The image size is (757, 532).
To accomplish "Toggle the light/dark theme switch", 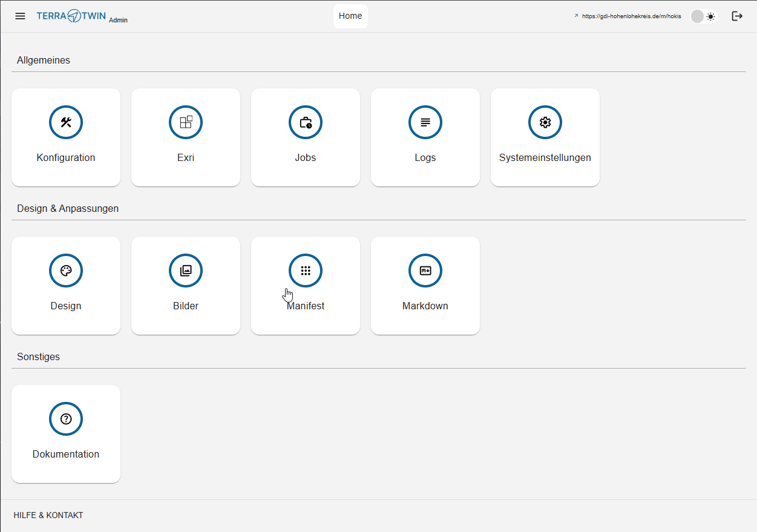I will click(x=703, y=16).
